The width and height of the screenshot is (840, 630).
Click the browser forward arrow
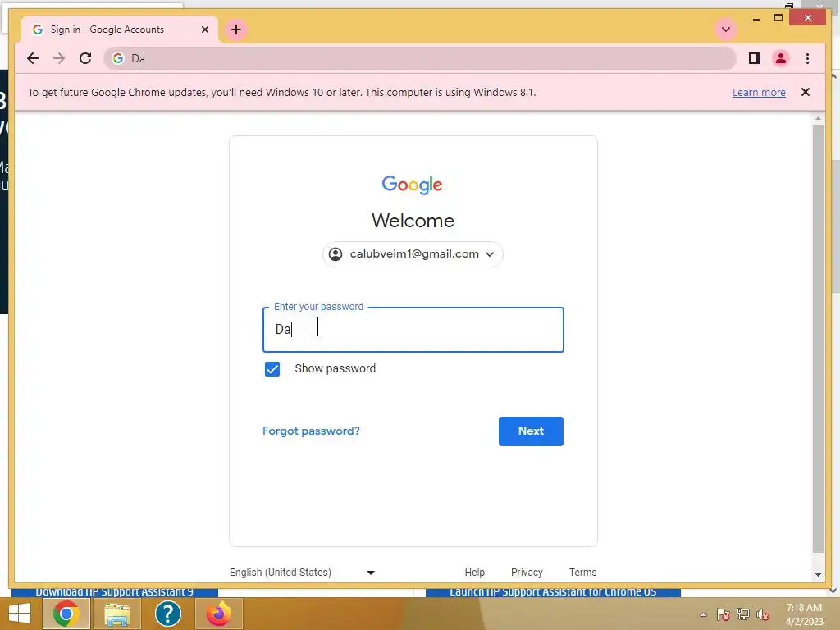click(x=59, y=58)
